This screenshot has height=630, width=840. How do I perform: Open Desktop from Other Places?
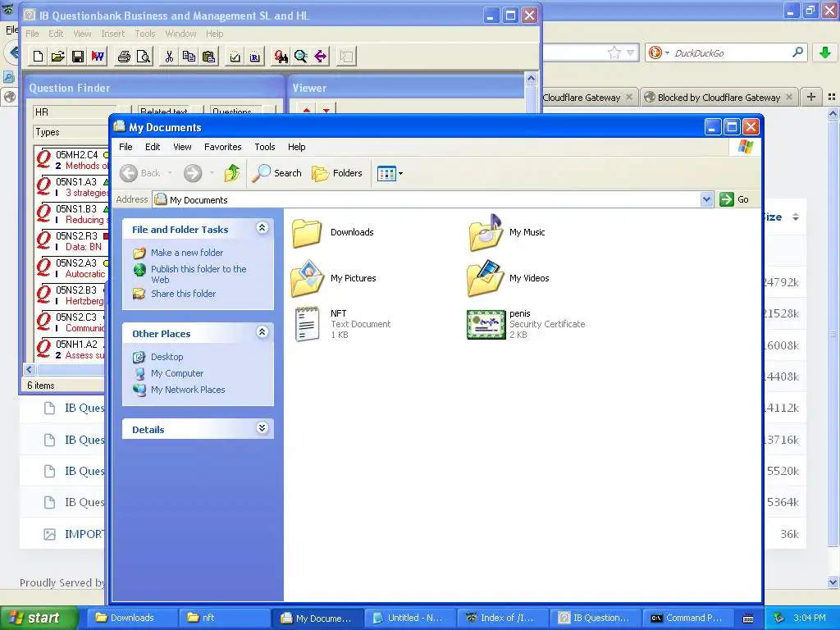point(167,357)
